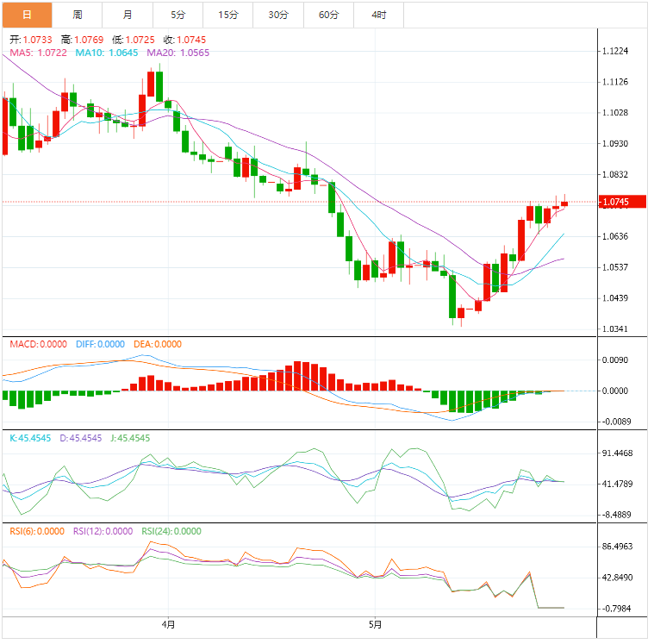Click the DIFF: 0.0000 label
Screen dimensions: 654x644
coord(101,344)
